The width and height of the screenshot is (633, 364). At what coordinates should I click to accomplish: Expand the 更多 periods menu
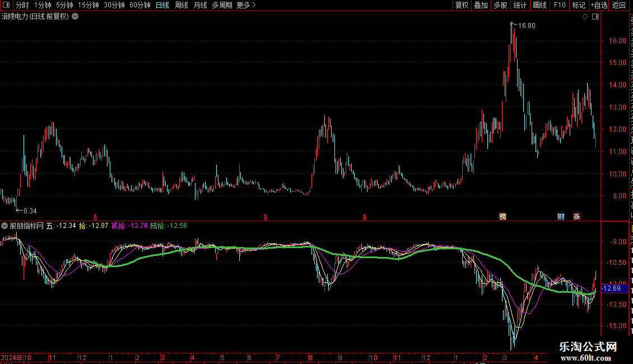[246, 5]
